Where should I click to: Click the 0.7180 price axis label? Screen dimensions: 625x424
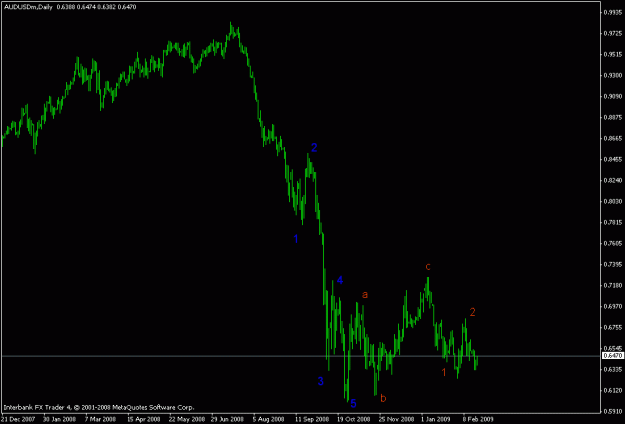point(613,285)
